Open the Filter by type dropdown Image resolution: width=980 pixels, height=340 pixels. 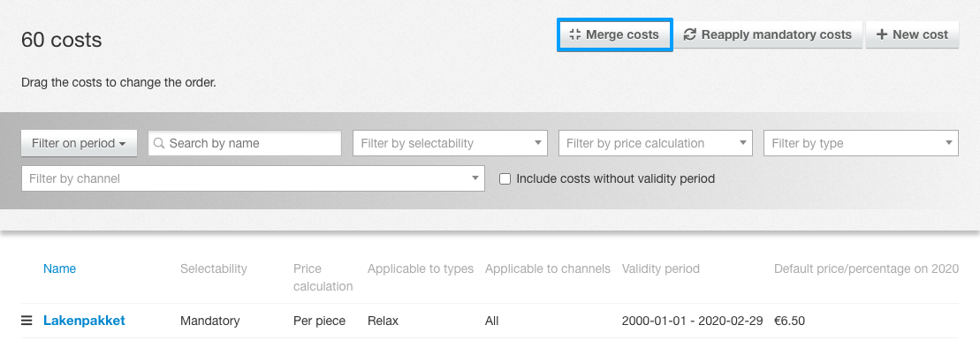(x=861, y=143)
